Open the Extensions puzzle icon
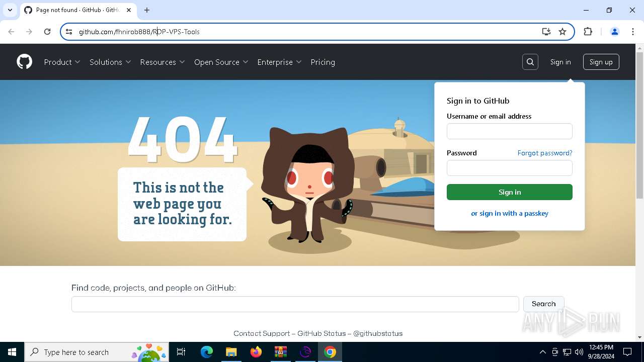The width and height of the screenshot is (644, 362). pyautogui.click(x=588, y=32)
